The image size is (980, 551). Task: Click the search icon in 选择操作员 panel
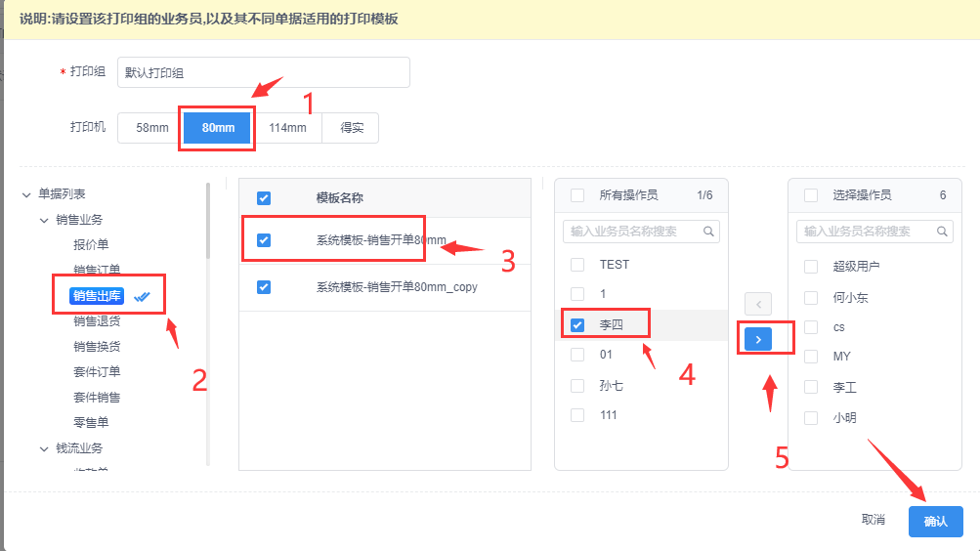[x=942, y=232]
